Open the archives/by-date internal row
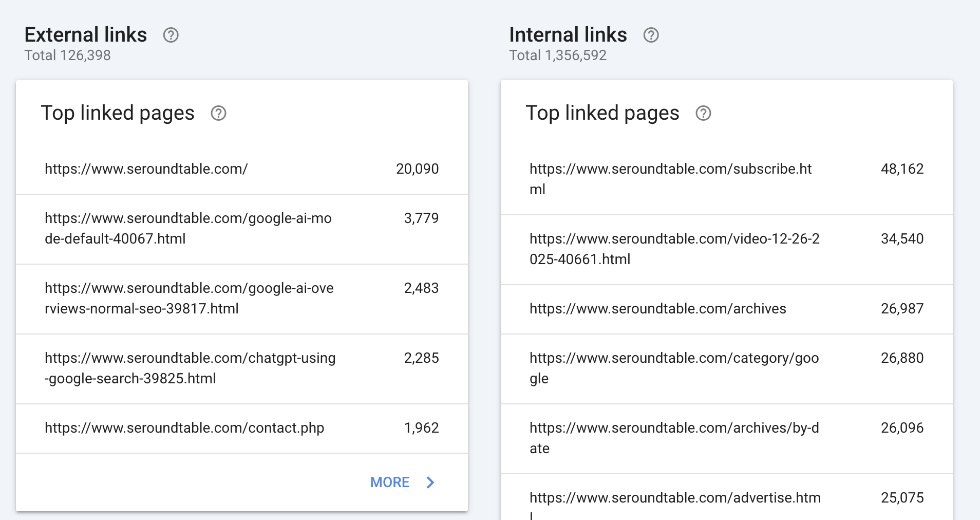The height and width of the screenshot is (520, 980). point(726,438)
